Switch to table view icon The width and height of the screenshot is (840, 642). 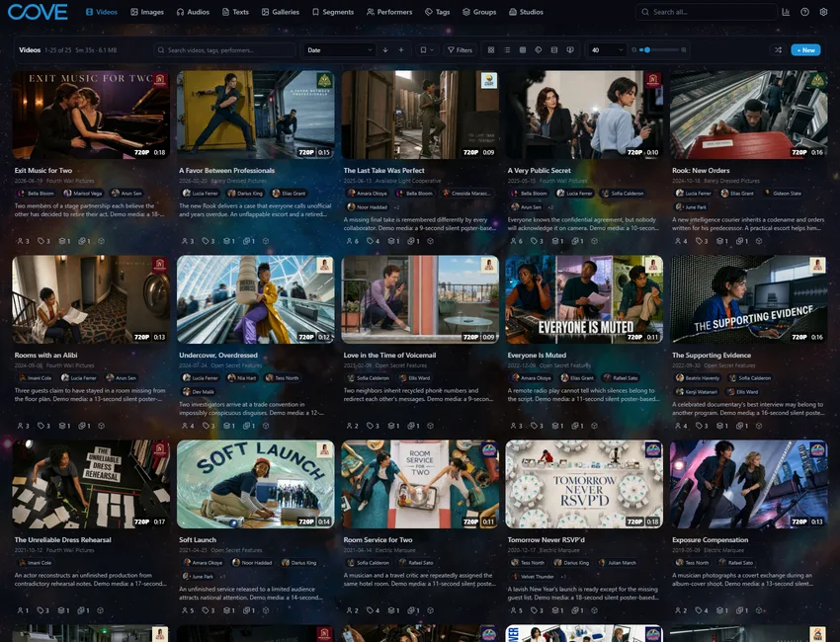pyautogui.click(x=523, y=49)
